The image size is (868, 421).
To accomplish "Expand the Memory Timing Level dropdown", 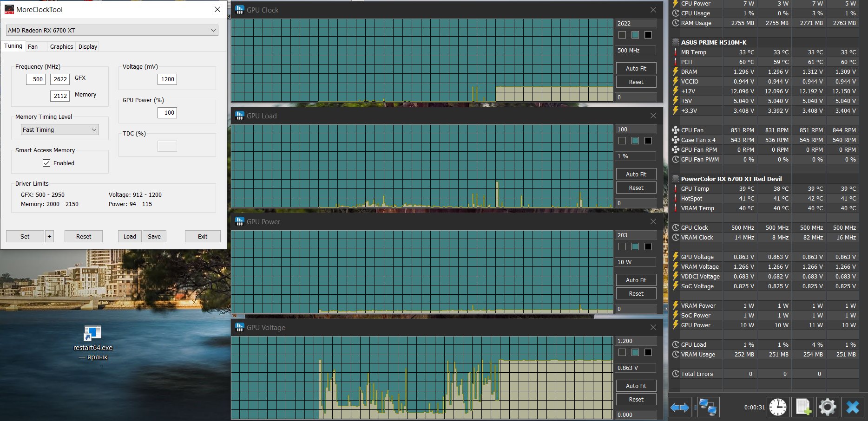I will point(60,130).
